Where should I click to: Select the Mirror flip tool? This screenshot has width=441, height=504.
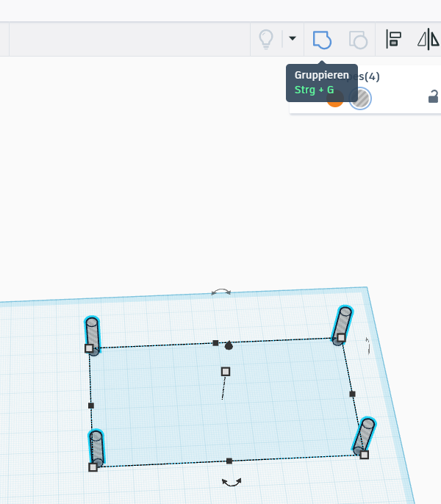coord(428,39)
